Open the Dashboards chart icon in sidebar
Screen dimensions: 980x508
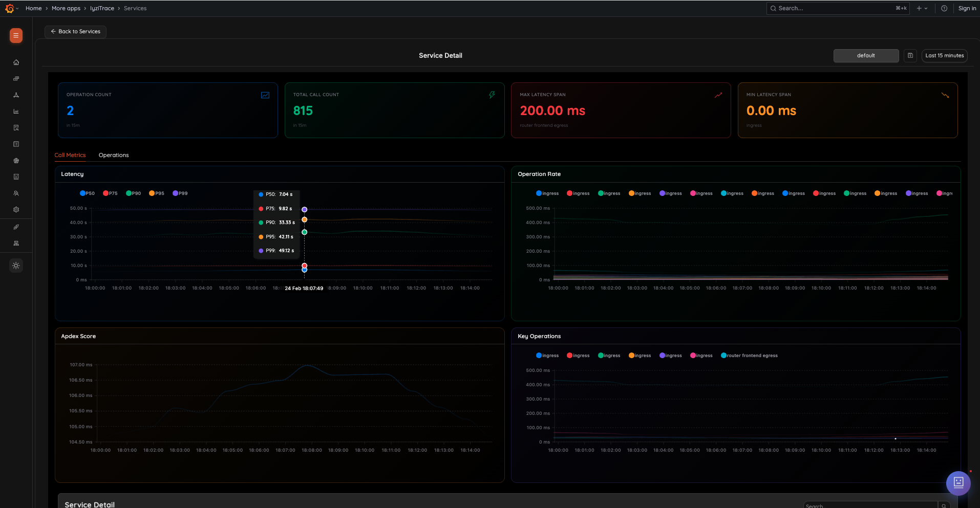[x=16, y=111]
